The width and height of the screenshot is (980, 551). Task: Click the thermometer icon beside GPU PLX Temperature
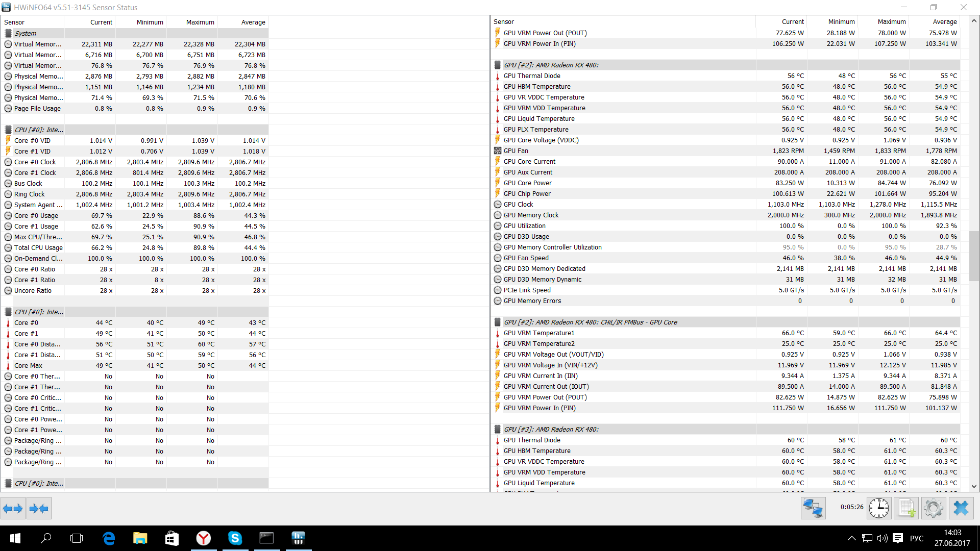498,130
